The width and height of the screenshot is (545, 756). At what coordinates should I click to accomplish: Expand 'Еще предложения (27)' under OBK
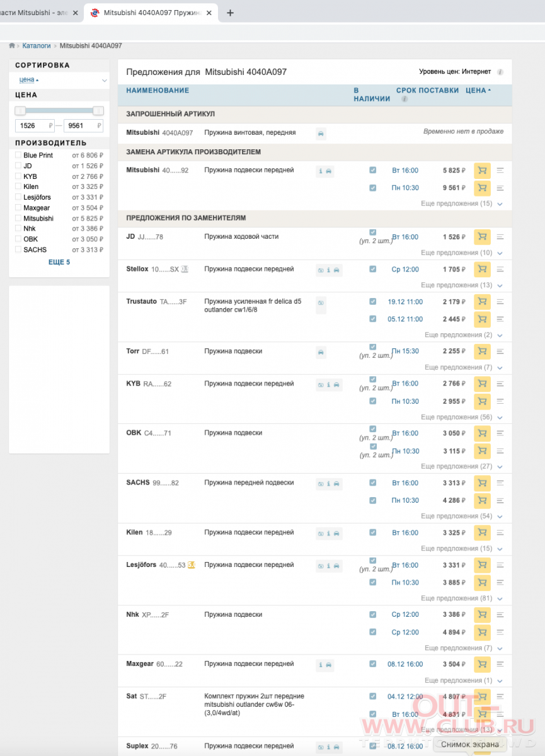[x=461, y=466]
